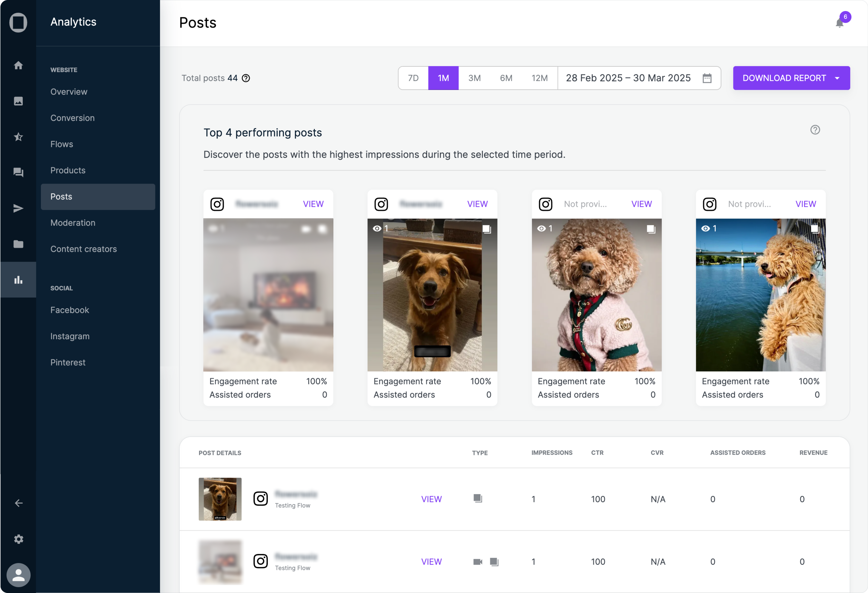This screenshot has height=593, width=868.
Task: Click the star reviews icon in rail
Action: click(x=18, y=137)
